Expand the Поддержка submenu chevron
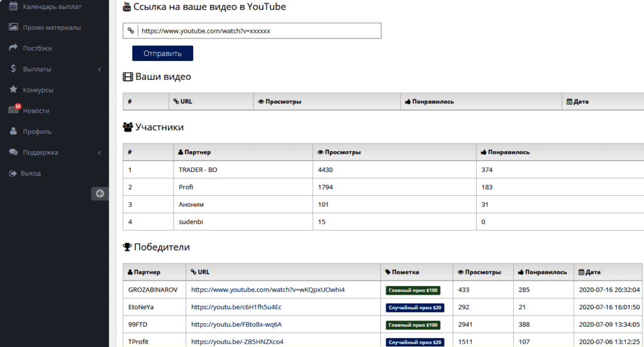644x347 pixels. (x=99, y=152)
